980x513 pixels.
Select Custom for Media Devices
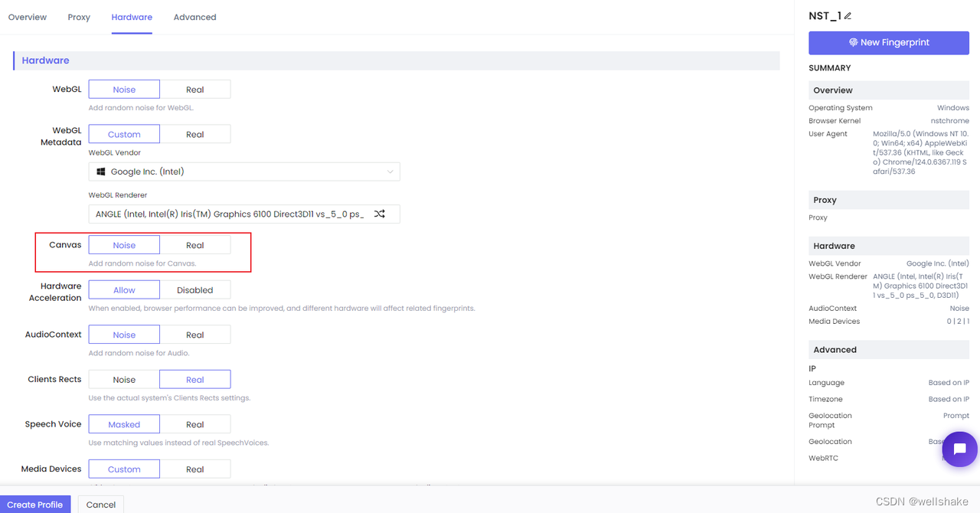pyautogui.click(x=124, y=469)
